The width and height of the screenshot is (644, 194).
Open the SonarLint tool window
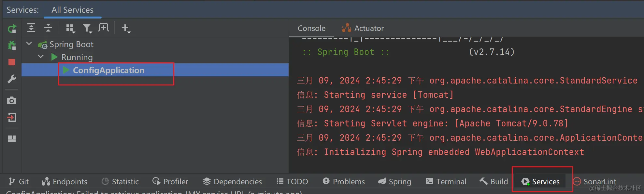(x=595, y=181)
